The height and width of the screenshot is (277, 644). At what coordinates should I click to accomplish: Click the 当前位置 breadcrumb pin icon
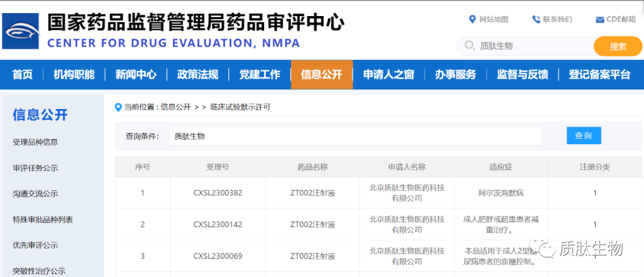click(119, 107)
